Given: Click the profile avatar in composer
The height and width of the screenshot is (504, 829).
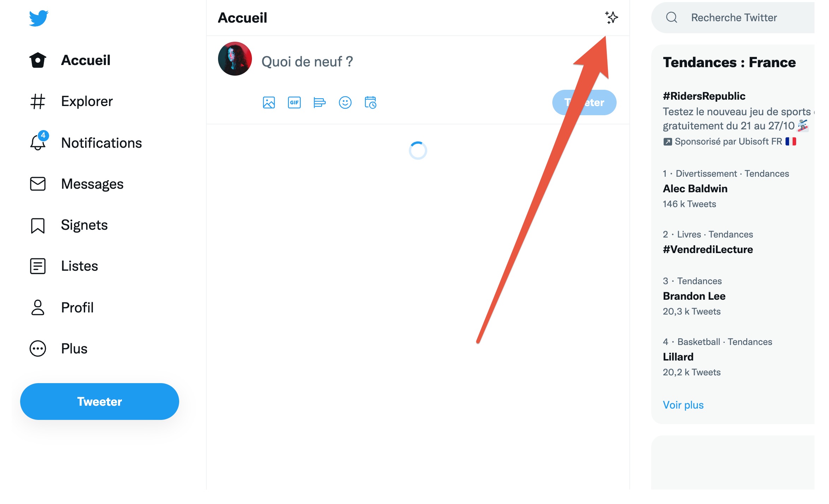Looking at the screenshot, I should point(235,59).
